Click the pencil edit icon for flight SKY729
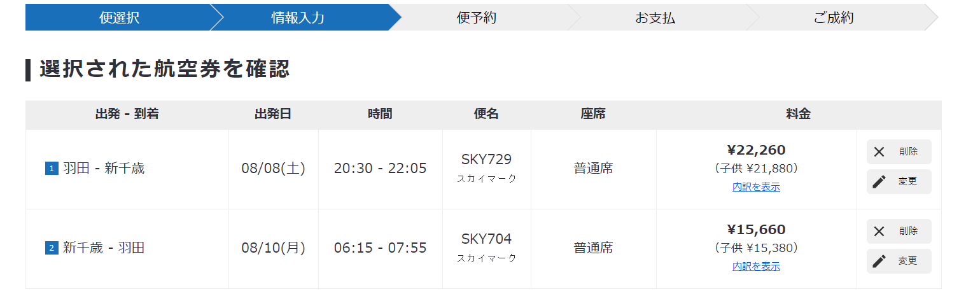The width and height of the screenshot is (980, 294). (879, 181)
